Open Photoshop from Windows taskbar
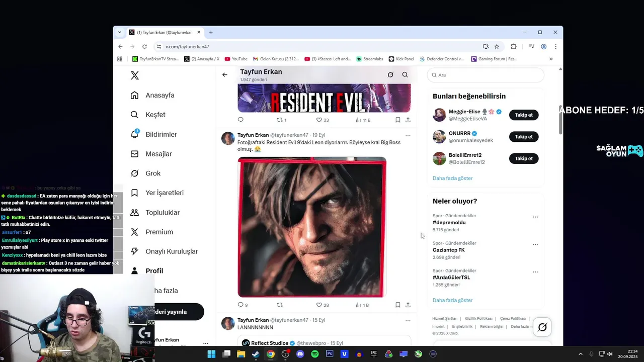 [330, 354]
